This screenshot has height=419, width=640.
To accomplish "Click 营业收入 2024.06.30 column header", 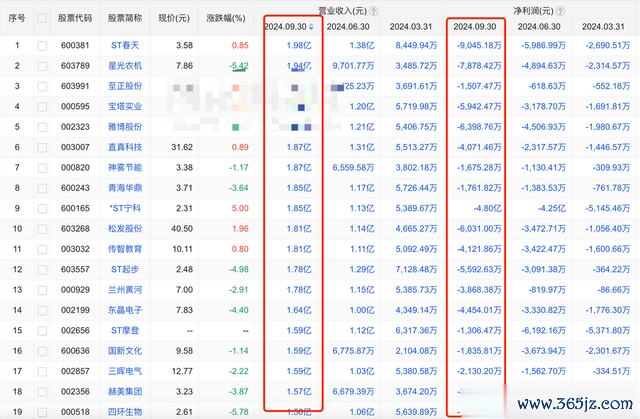I will coord(348,27).
